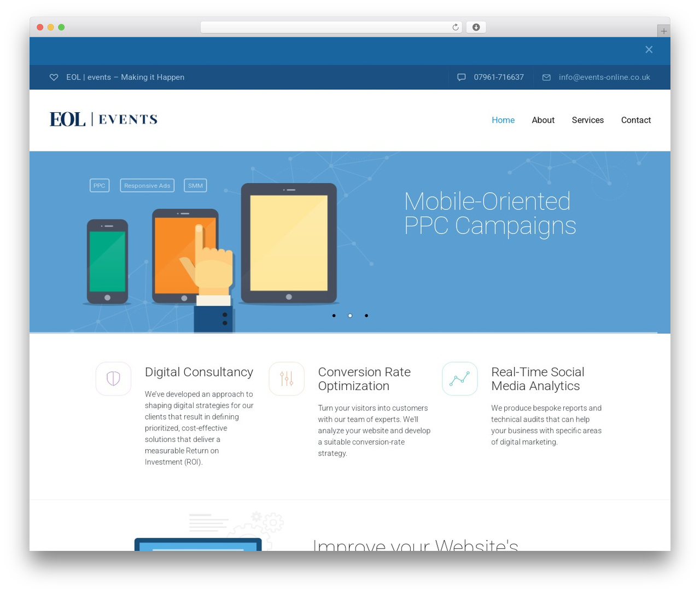700x593 pixels.
Task: Click the browser download arrow icon
Action: point(476,27)
